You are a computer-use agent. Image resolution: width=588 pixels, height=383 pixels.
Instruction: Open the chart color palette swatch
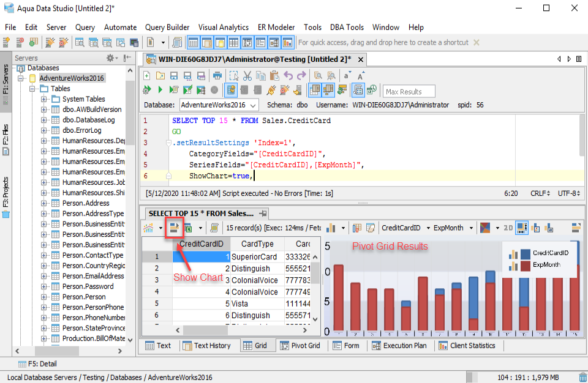coord(485,228)
